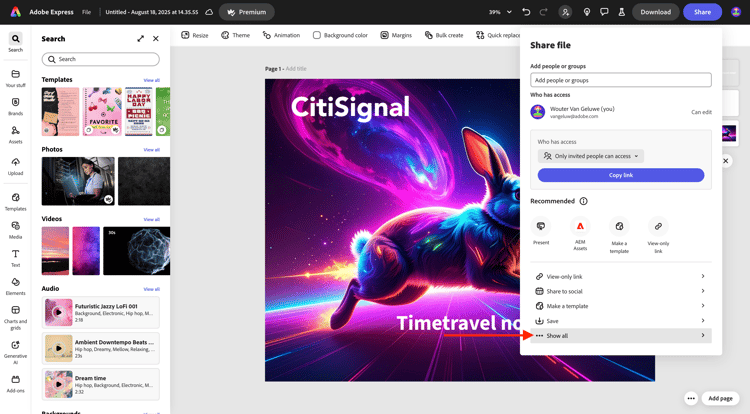750x414 pixels.
Task: Click the Download button
Action: 656,12
